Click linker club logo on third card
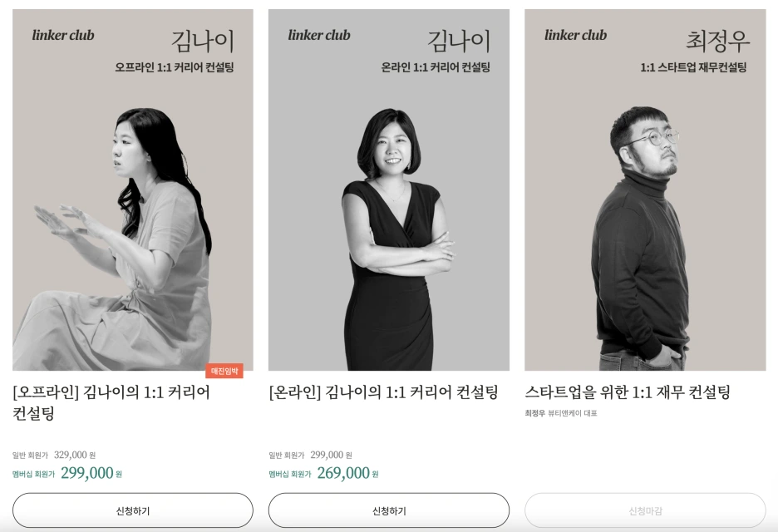This screenshot has width=778, height=532. tap(575, 35)
